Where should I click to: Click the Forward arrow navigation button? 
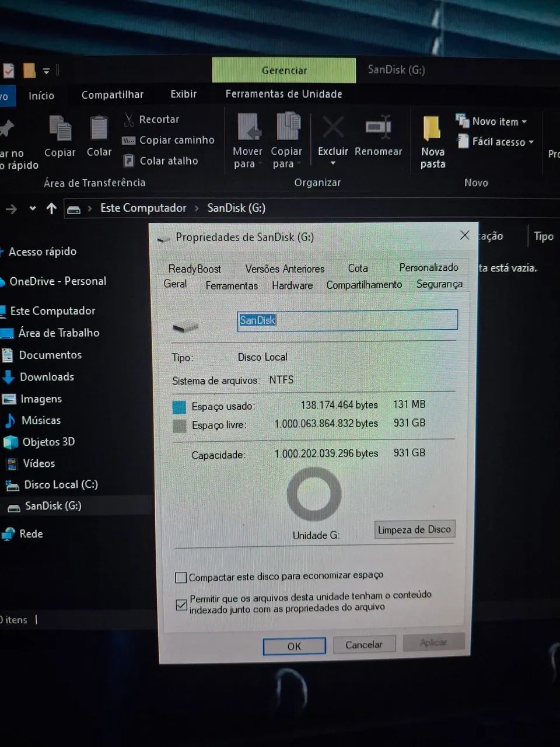(11, 208)
